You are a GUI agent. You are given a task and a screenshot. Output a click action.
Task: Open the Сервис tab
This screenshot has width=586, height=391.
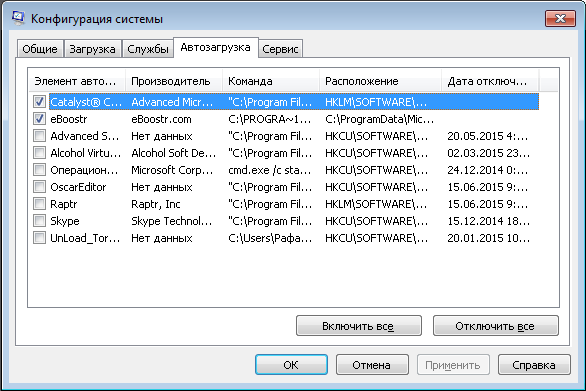(280, 49)
